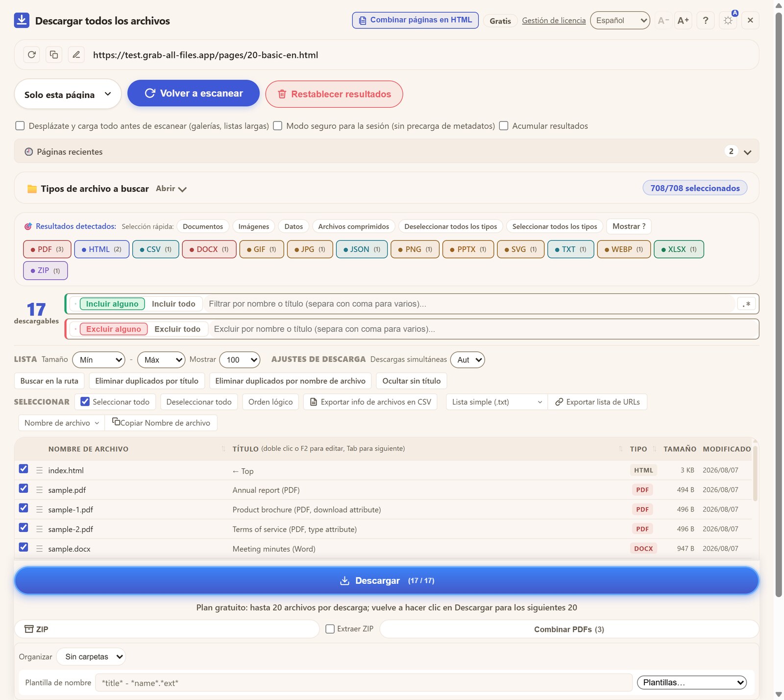Click sort icon next to Tipo column

click(655, 449)
